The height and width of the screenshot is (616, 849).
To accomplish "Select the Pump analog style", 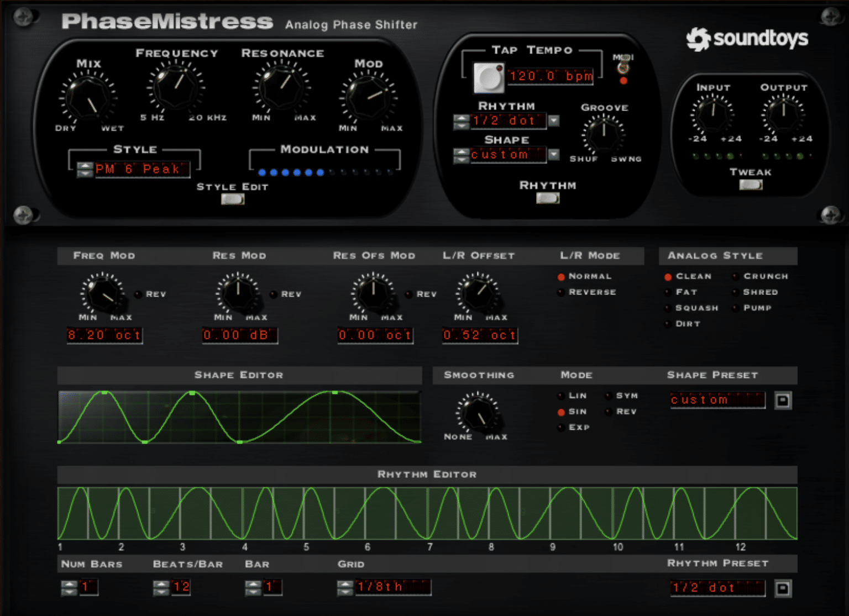I will (736, 308).
